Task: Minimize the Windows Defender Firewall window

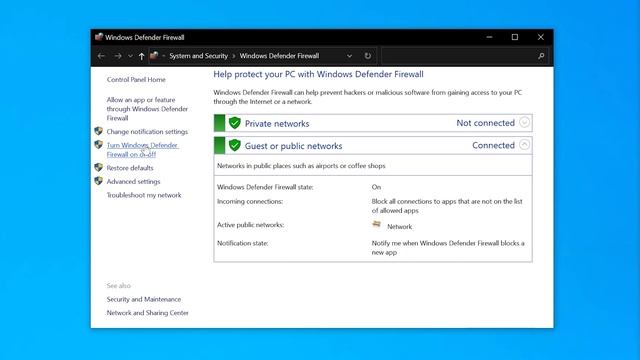Action: (x=489, y=37)
